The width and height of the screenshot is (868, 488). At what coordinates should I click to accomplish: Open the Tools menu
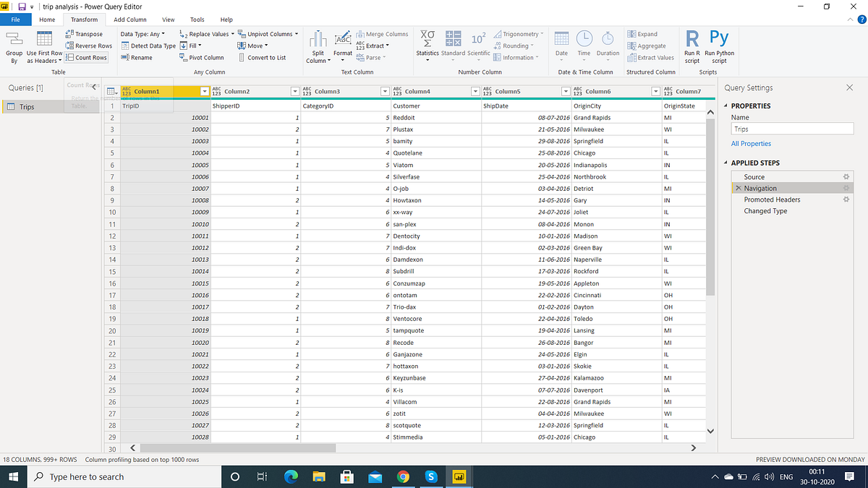(x=197, y=20)
